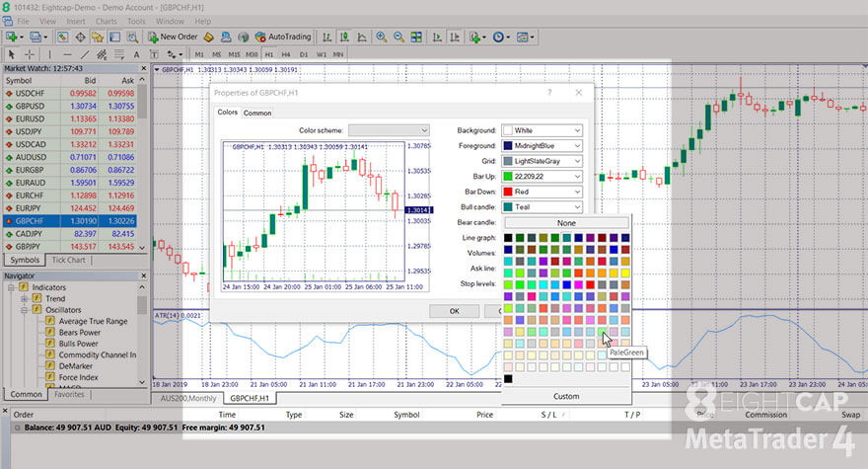Screen dimensions: 868x469
Task: Open the Color scheme dropdown
Action: [x=390, y=130]
